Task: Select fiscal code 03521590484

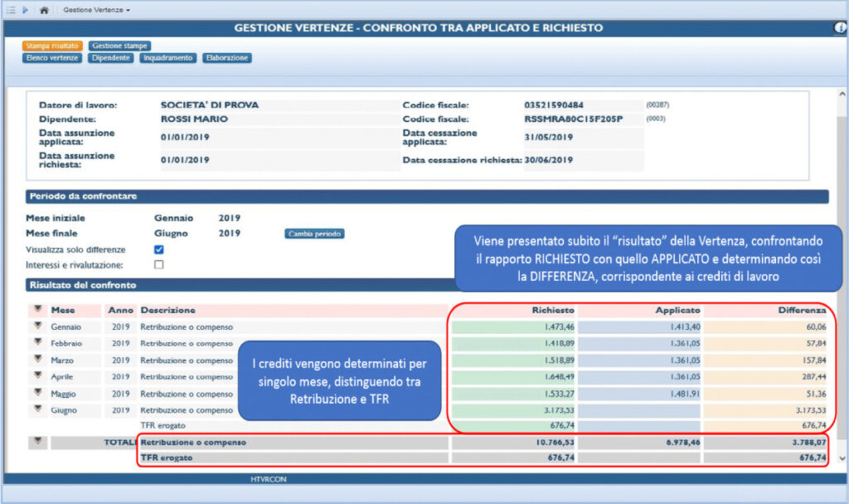Action: (x=584, y=105)
